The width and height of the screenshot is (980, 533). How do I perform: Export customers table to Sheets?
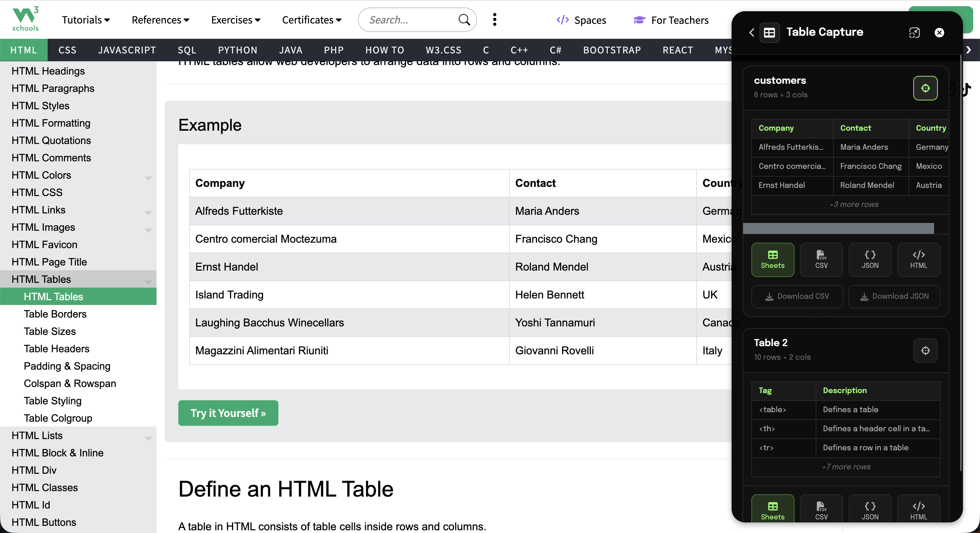point(772,259)
